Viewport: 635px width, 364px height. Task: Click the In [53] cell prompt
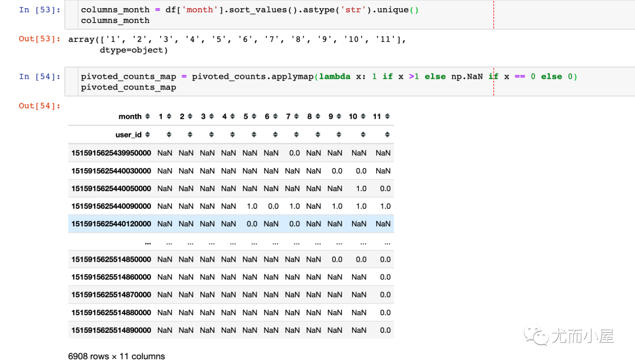pyautogui.click(x=40, y=10)
